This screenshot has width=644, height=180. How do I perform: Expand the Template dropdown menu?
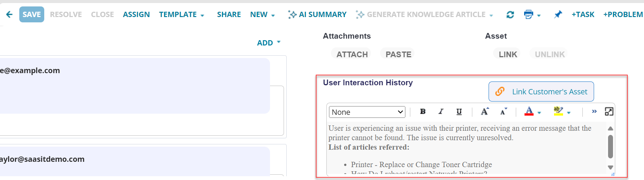[182, 14]
